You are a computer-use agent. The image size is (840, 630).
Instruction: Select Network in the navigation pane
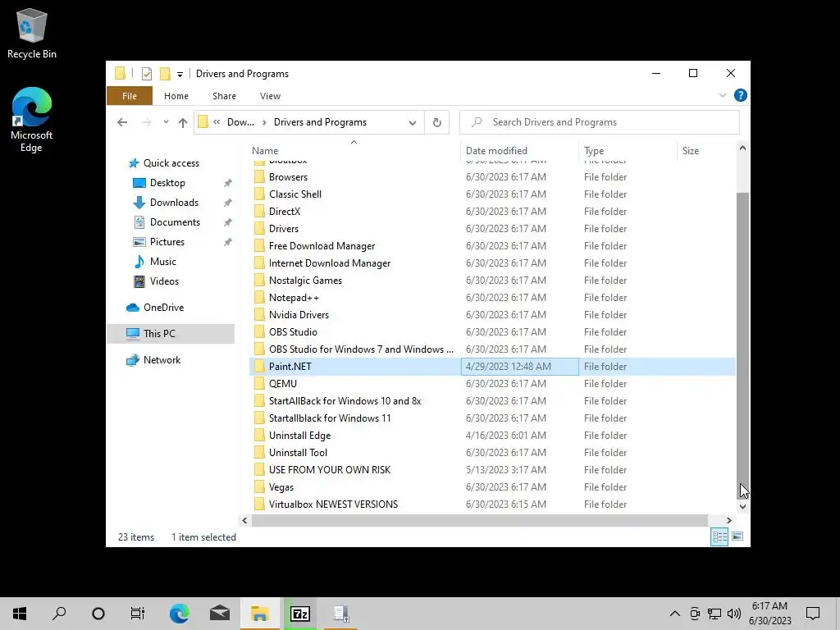point(162,360)
